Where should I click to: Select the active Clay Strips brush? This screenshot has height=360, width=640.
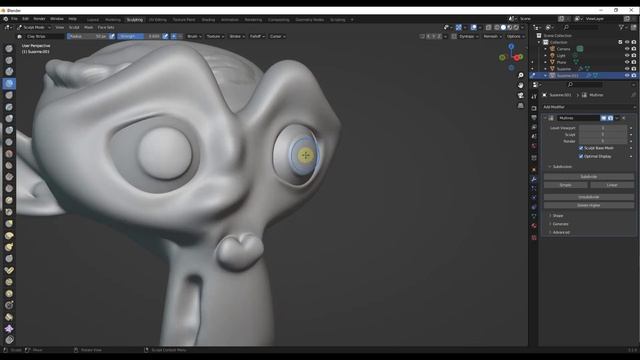[x=9, y=84]
